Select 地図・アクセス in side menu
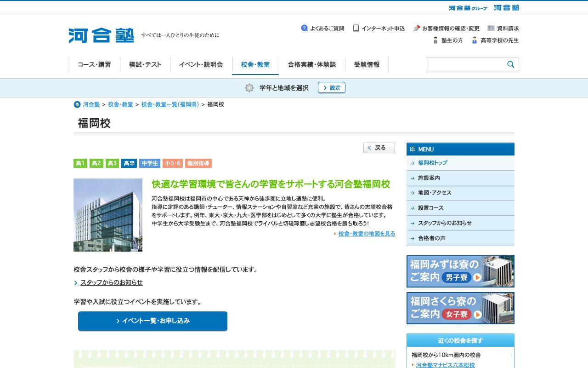The width and height of the screenshot is (588, 368). pos(460,193)
